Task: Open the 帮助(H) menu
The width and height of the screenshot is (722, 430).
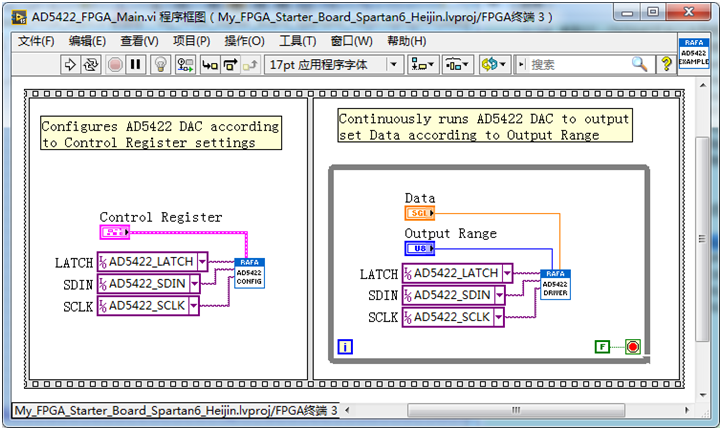Action: (406, 41)
